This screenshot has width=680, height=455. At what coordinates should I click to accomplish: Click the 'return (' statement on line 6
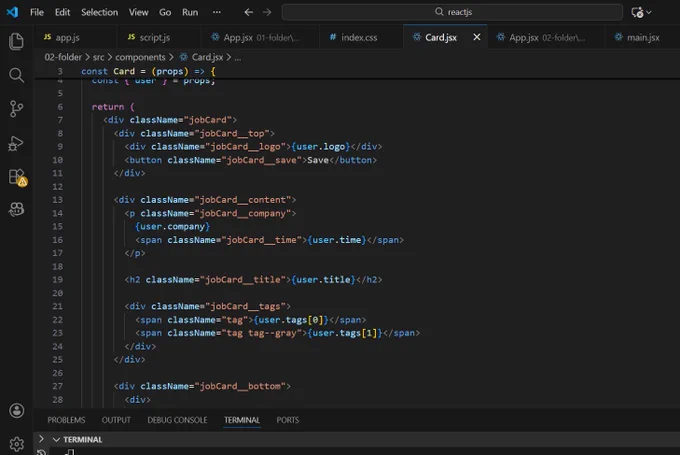point(113,107)
